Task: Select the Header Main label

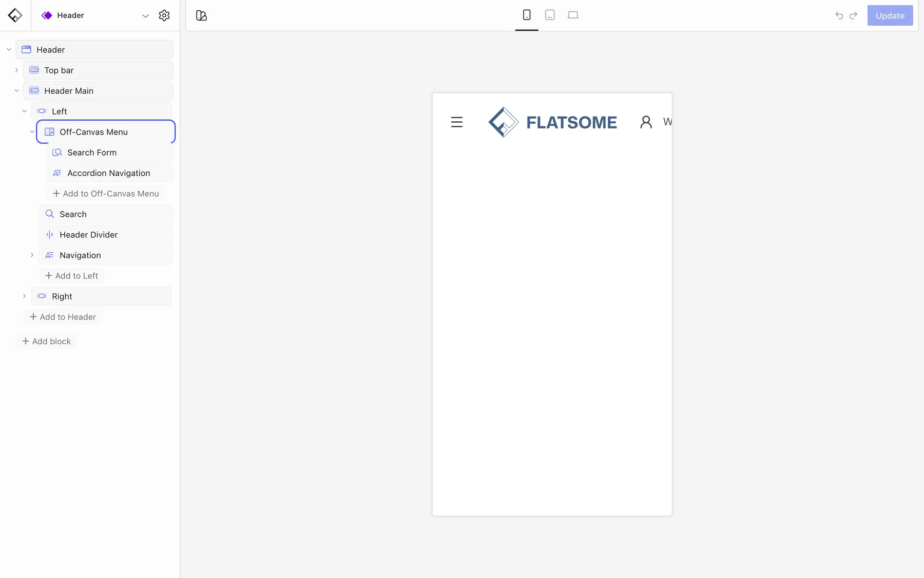Action: click(x=69, y=91)
